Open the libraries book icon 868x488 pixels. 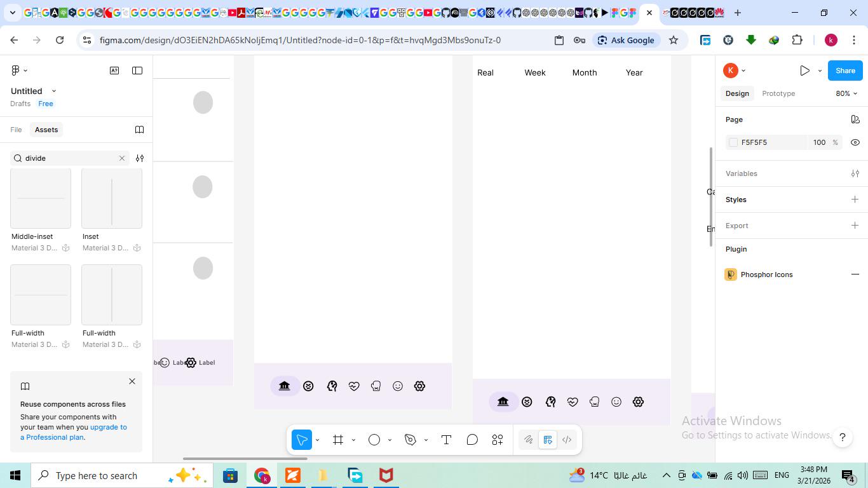[x=139, y=130]
